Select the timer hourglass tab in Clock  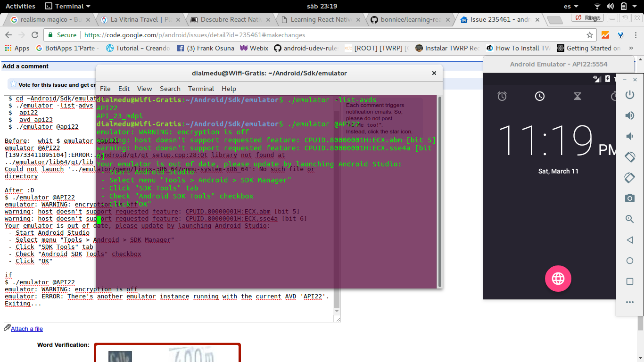pos(578,96)
